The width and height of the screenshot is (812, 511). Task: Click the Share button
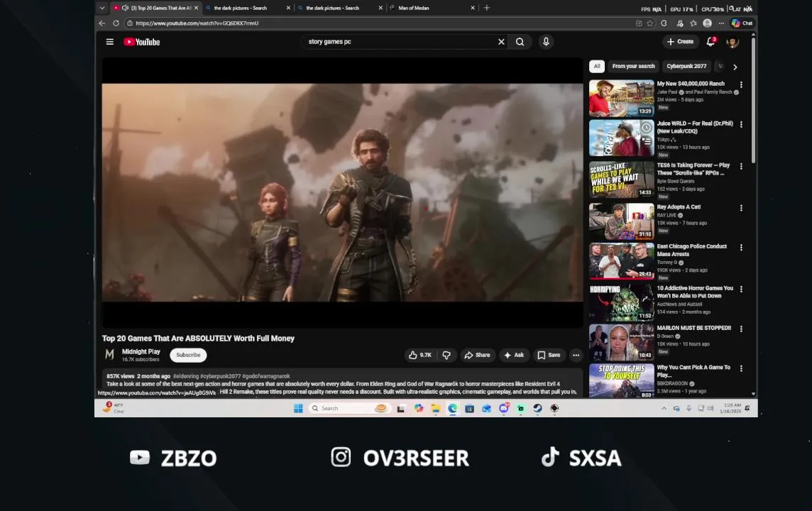click(x=477, y=355)
